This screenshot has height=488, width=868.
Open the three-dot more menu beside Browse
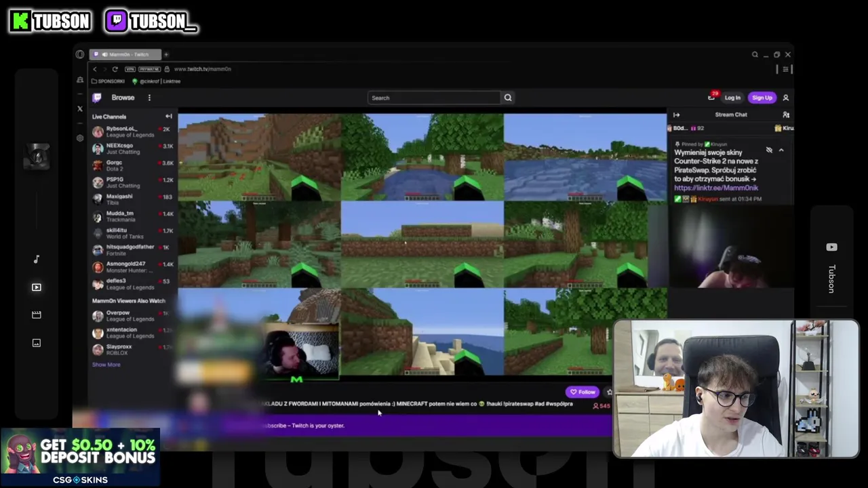pyautogui.click(x=149, y=98)
